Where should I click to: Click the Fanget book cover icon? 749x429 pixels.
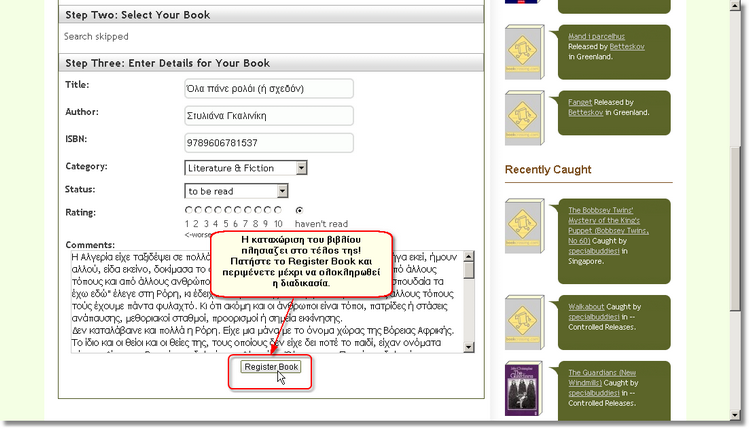point(525,117)
